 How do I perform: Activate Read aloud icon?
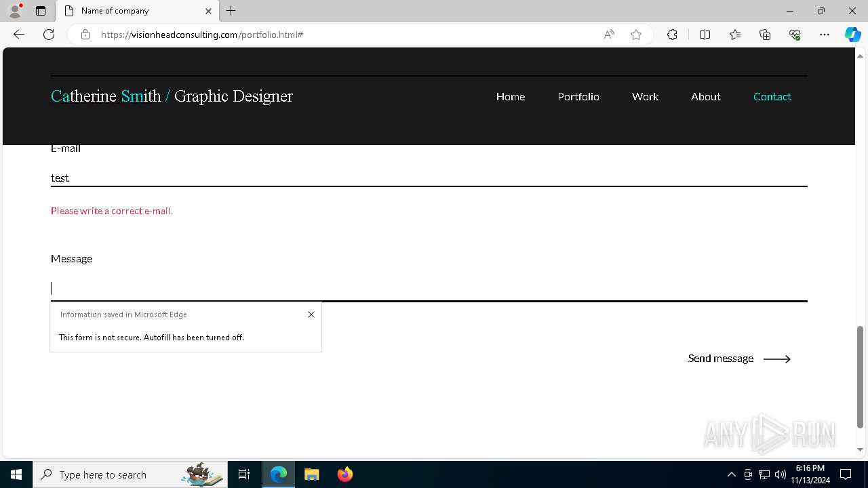[609, 35]
